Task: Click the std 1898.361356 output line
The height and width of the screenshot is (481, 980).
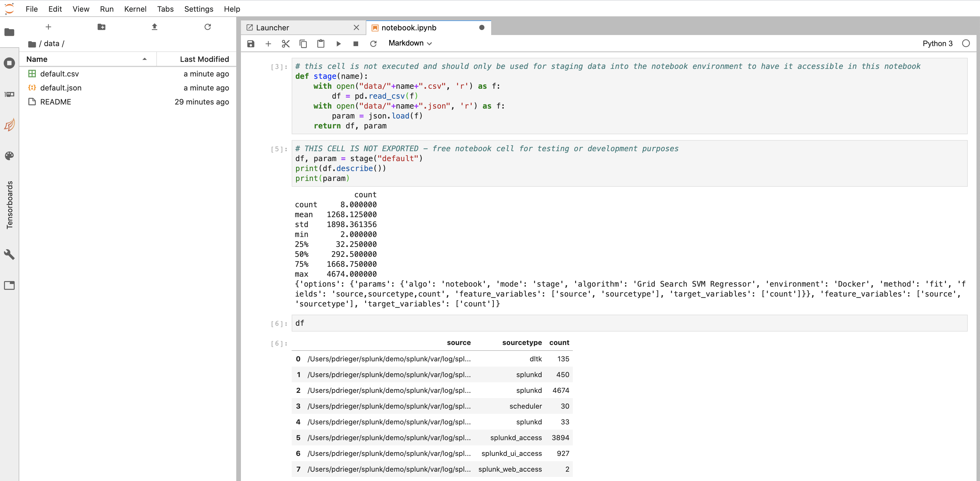Action: coord(335,225)
